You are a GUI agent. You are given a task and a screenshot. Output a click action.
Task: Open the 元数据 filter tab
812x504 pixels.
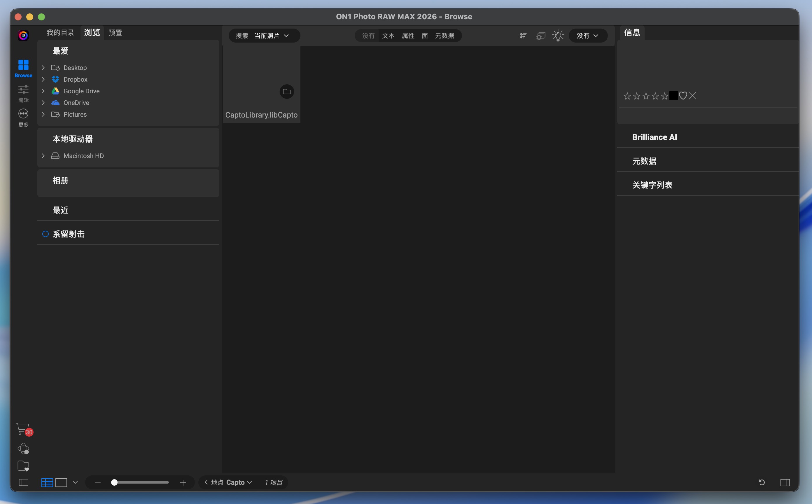click(x=445, y=36)
